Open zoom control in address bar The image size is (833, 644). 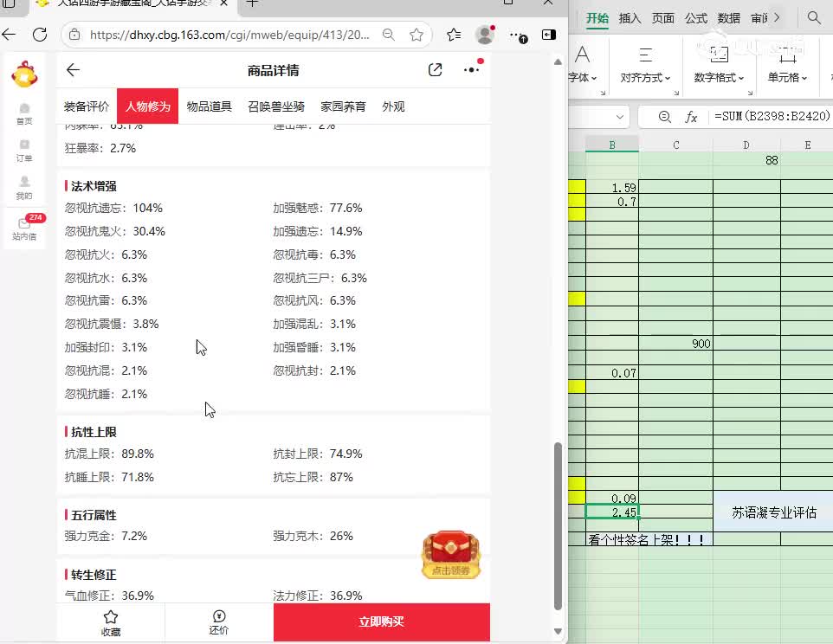pyautogui.click(x=389, y=35)
